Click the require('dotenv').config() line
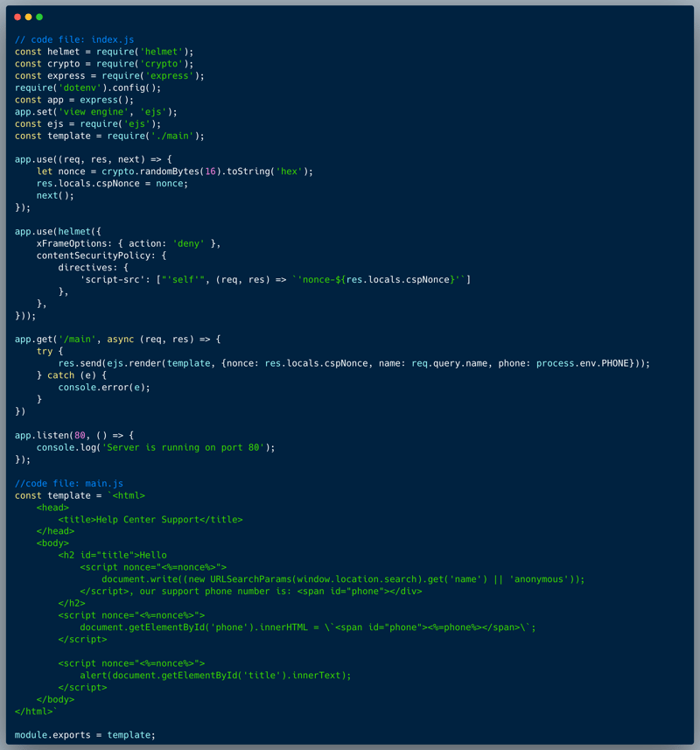 coord(87,88)
